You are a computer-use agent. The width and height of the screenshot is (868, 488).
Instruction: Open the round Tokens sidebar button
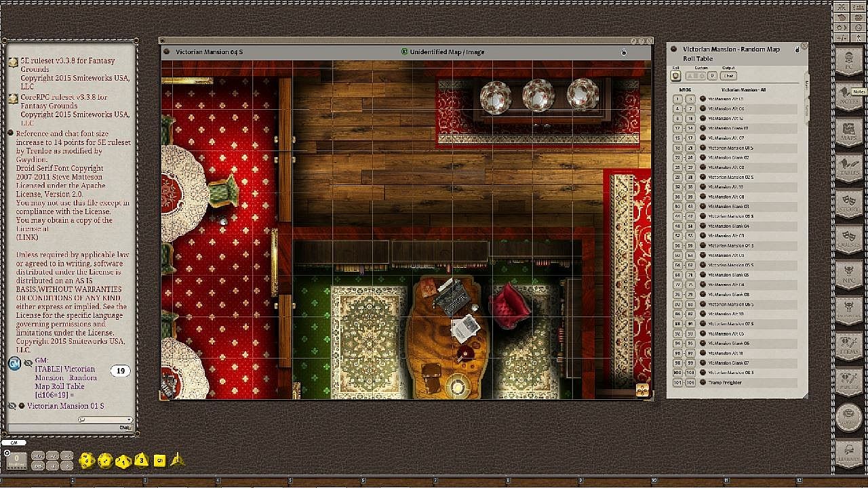[848, 418]
